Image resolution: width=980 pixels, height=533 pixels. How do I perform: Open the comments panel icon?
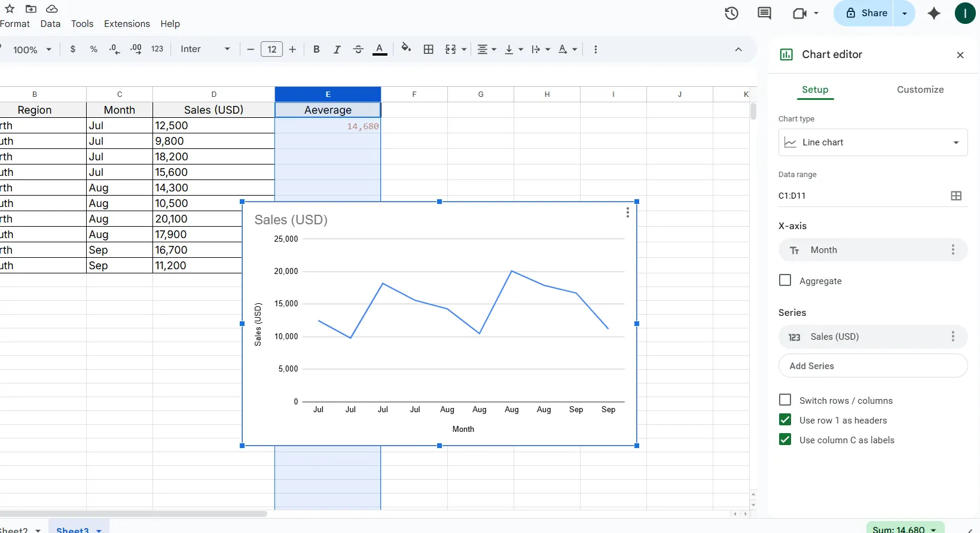pos(764,13)
